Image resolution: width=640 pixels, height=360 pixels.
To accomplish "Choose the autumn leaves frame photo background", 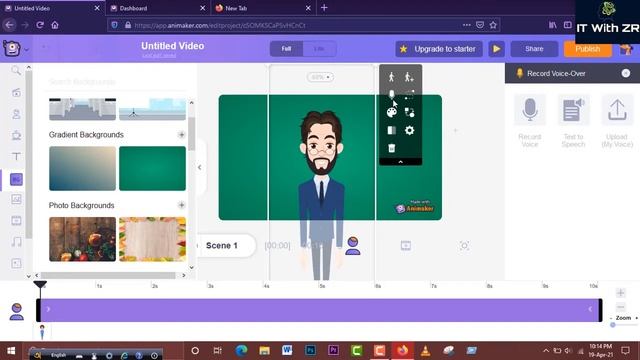I will pos(152,239).
